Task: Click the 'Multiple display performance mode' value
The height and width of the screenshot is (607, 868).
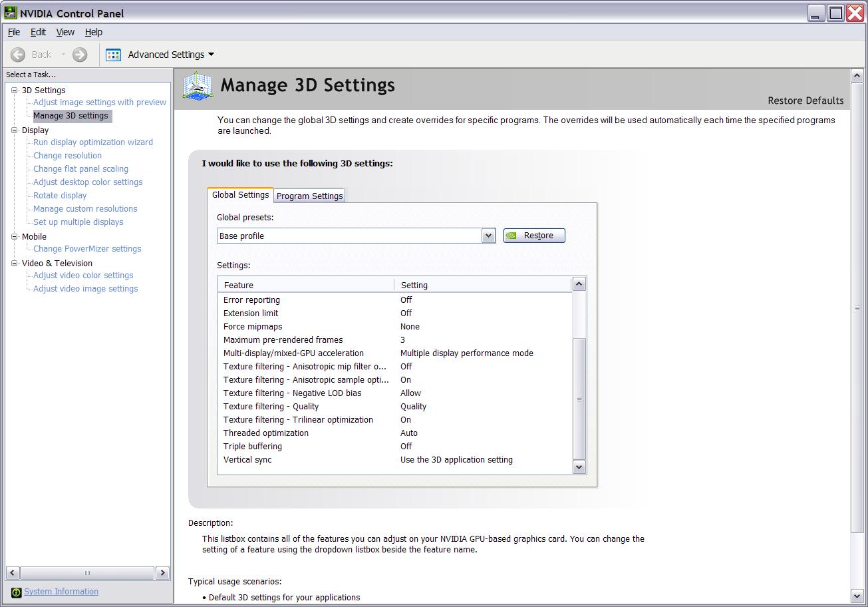Action: point(467,353)
